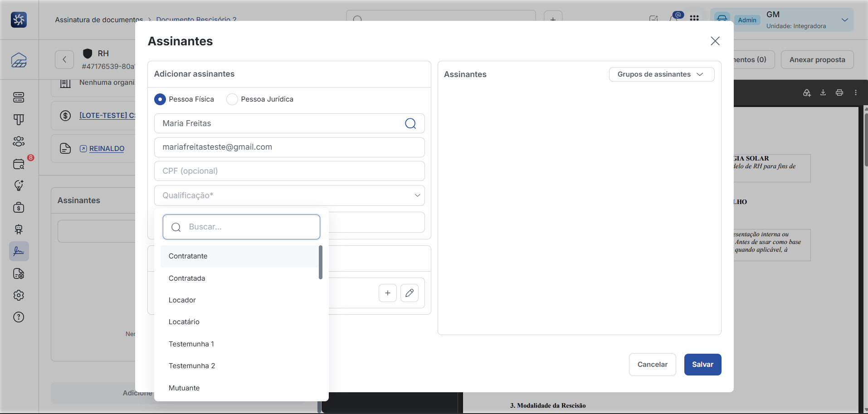The width and height of the screenshot is (868, 414).
Task: Click the pencil edit icon button
Action: (x=410, y=293)
